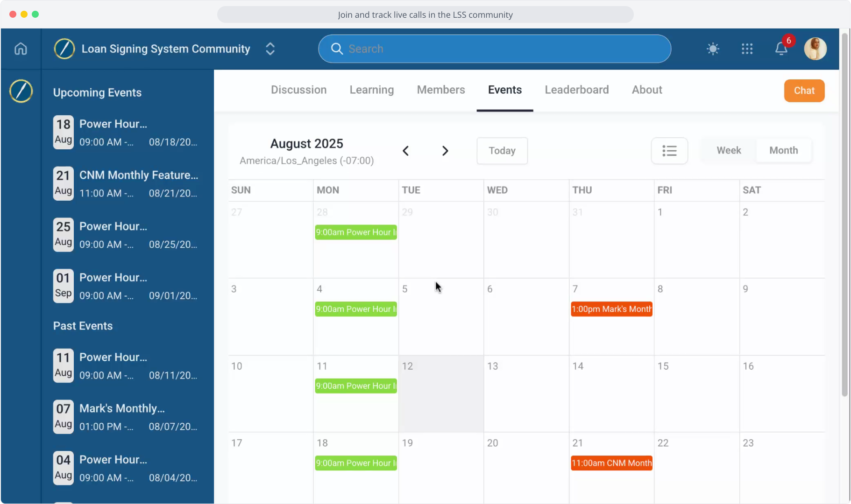Switch to the Discussion tab

tap(298, 90)
